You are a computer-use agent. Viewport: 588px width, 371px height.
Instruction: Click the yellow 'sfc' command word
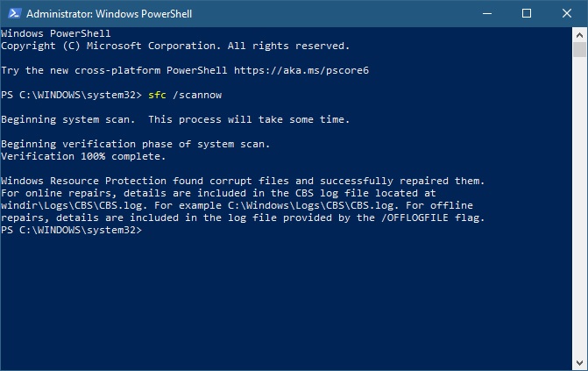click(x=157, y=95)
